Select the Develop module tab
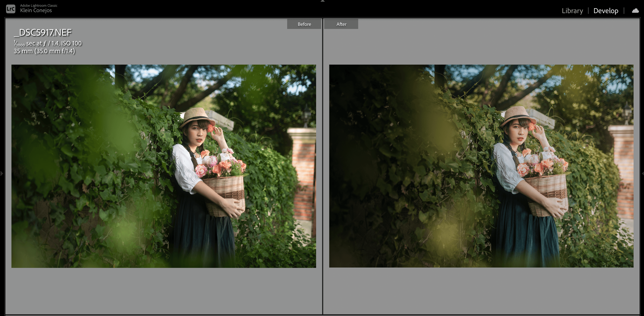This screenshot has height=316, width=644. coord(605,11)
